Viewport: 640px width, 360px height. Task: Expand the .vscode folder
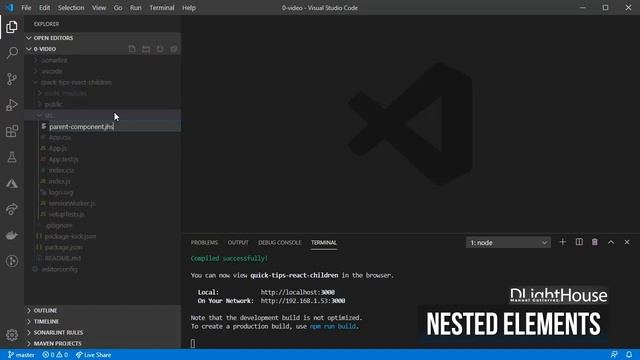pyautogui.click(x=102, y=71)
